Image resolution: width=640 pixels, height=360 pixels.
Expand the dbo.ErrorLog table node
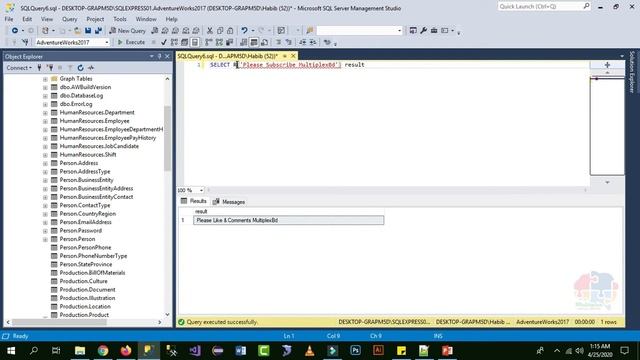pos(45,104)
